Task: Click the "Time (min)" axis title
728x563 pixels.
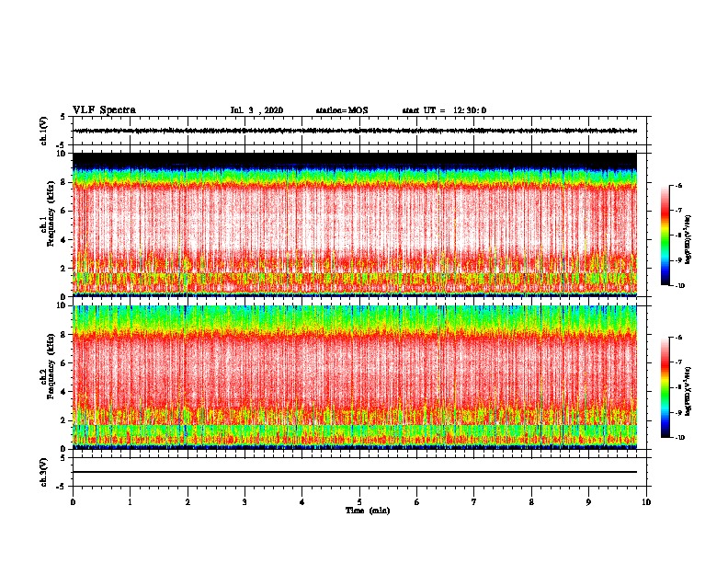Action: pos(368,511)
